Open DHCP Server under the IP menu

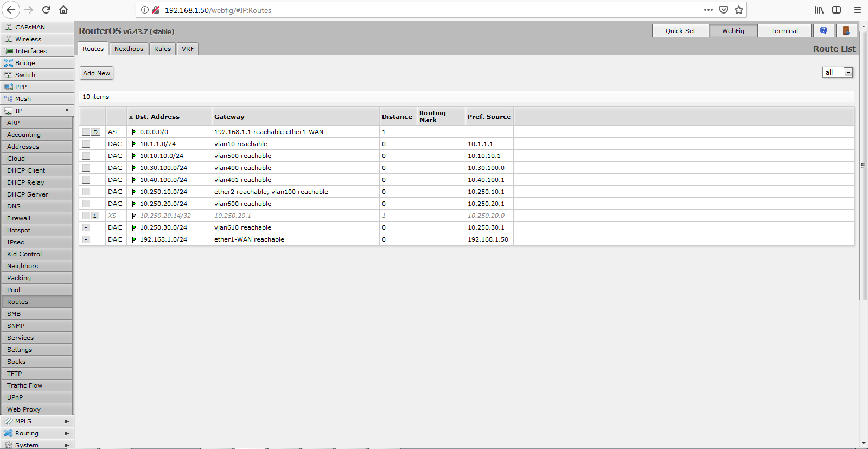click(x=37, y=194)
